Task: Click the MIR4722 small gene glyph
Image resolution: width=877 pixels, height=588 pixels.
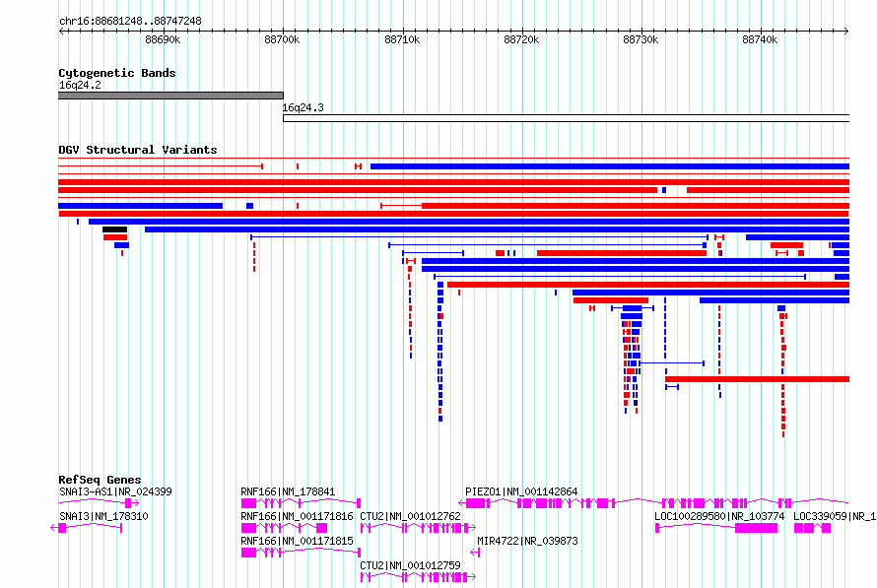Action: pyautogui.click(x=475, y=553)
